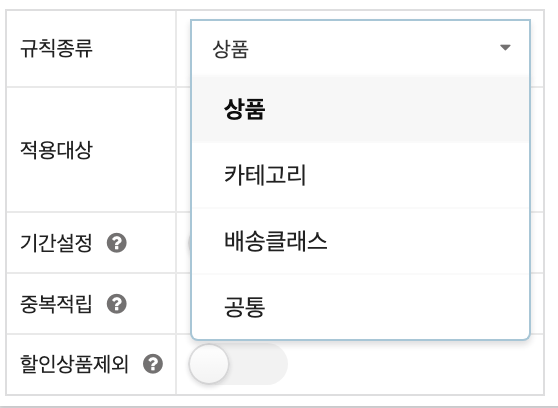
Task: Open help icon next to 중복적립
Action: click(117, 304)
